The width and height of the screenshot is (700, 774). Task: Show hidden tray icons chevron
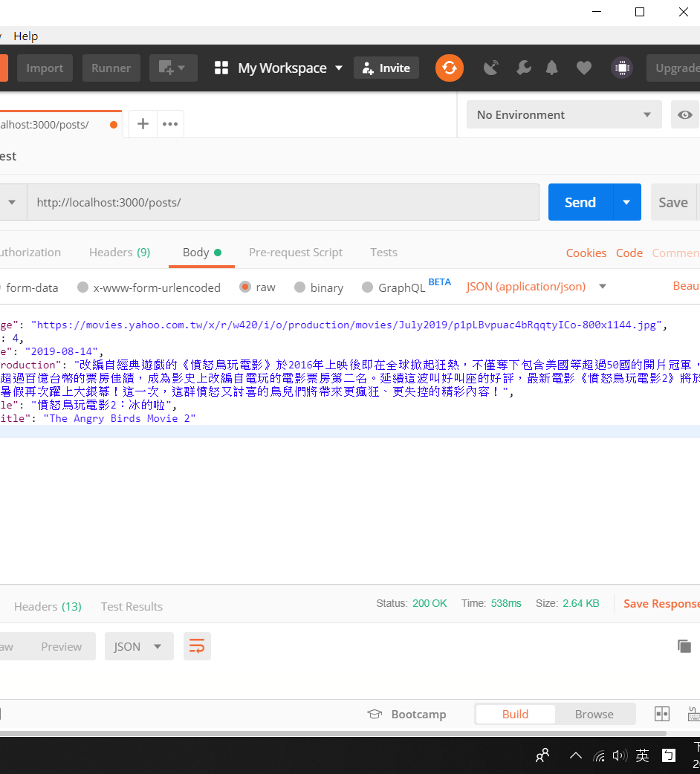pos(576,755)
